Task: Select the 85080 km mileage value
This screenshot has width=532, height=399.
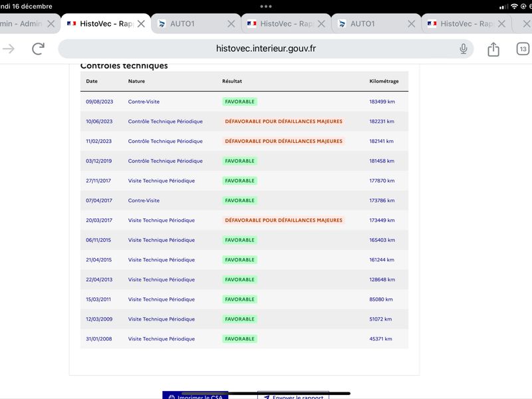Action: (x=381, y=299)
